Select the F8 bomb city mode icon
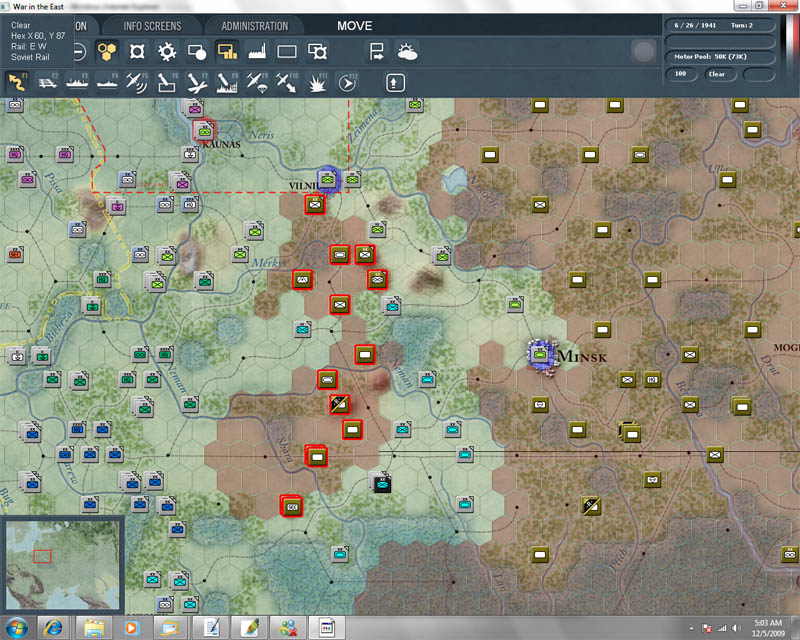800x640 pixels. pos(227,82)
